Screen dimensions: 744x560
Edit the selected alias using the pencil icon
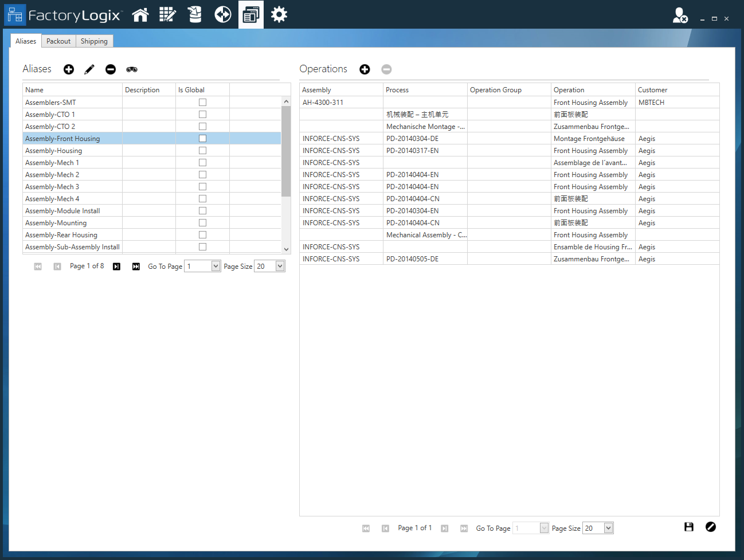pyautogui.click(x=89, y=69)
